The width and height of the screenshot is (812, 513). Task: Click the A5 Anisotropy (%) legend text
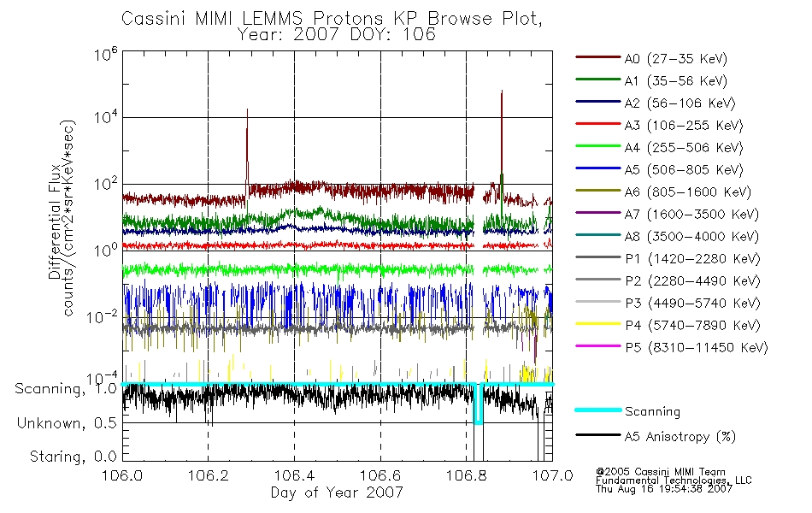[x=680, y=437]
